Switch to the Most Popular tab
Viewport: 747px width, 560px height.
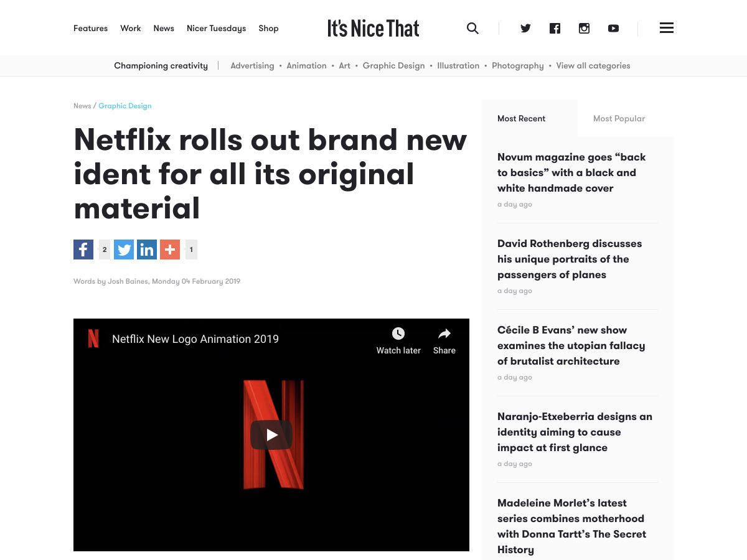click(x=619, y=118)
